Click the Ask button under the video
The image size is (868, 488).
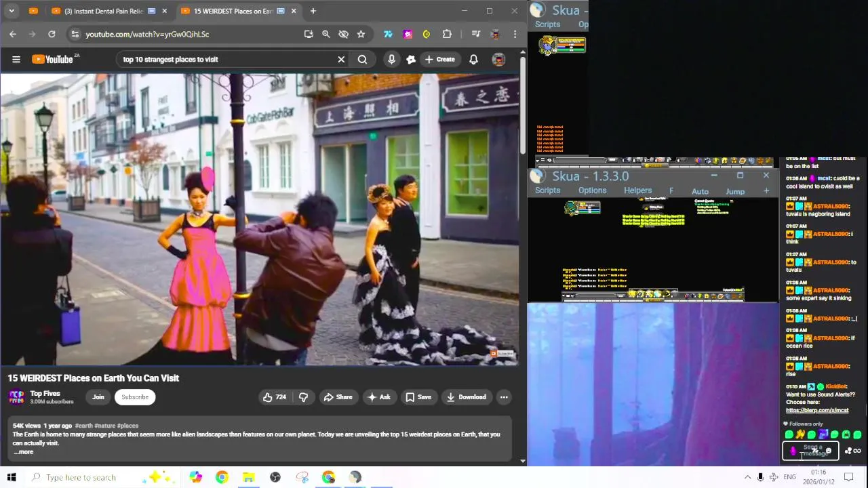(x=378, y=397)
